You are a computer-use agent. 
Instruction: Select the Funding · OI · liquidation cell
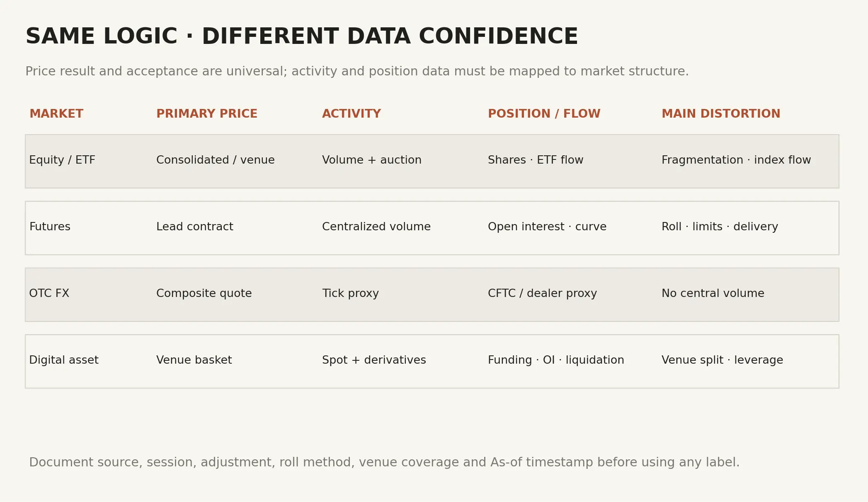click(556, 360)
